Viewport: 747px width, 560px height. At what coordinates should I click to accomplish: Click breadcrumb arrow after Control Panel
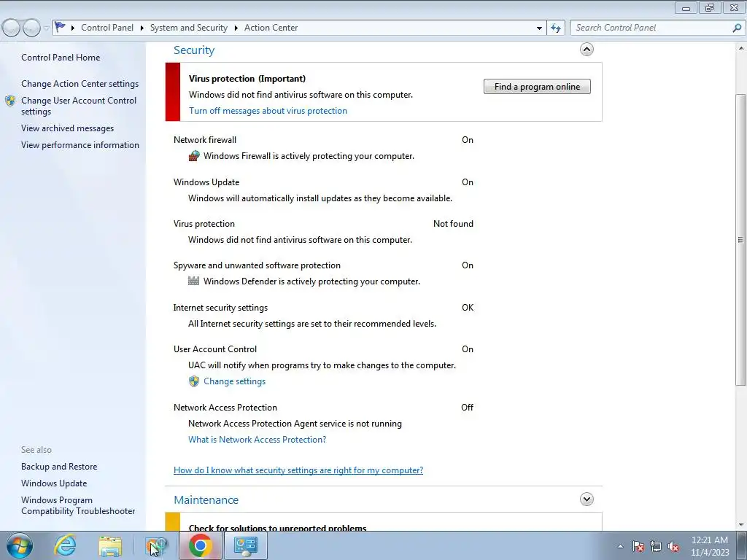(x=142, y=28)
